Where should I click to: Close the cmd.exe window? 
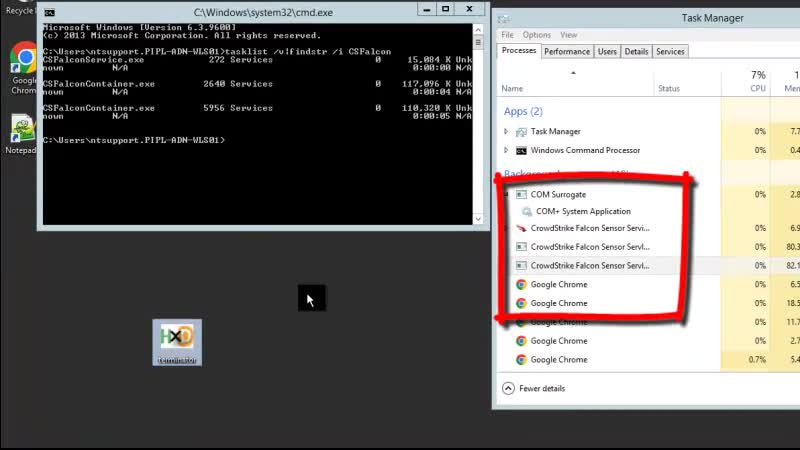[x=469, y=9]
